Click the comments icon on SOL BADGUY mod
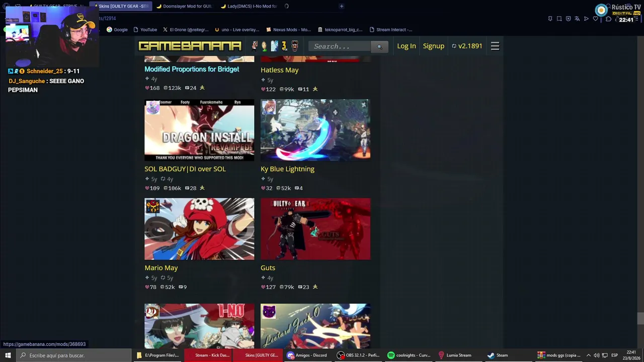 coord(187,188)
